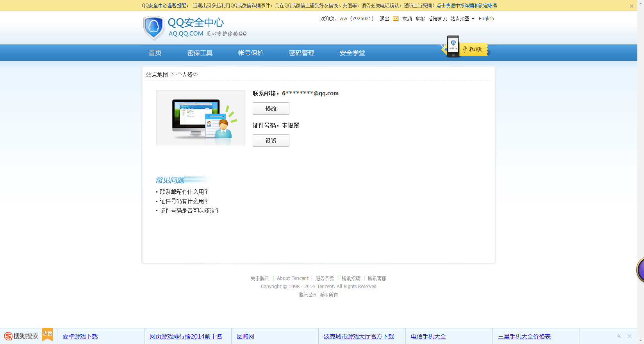Image resolution: width=644 pixels, height=344 pixels.
Task: Expand the 站点地图 dropdown arrow
Action: [473, 19]
